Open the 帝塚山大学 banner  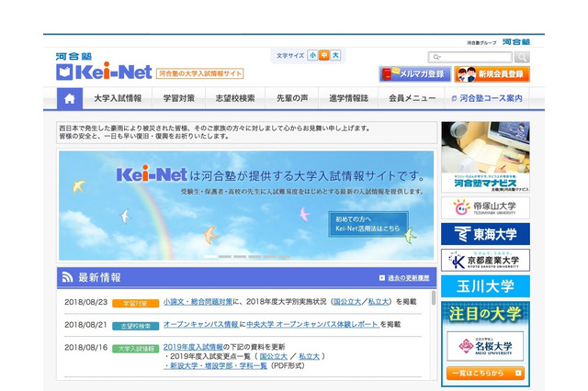point(485,207)
